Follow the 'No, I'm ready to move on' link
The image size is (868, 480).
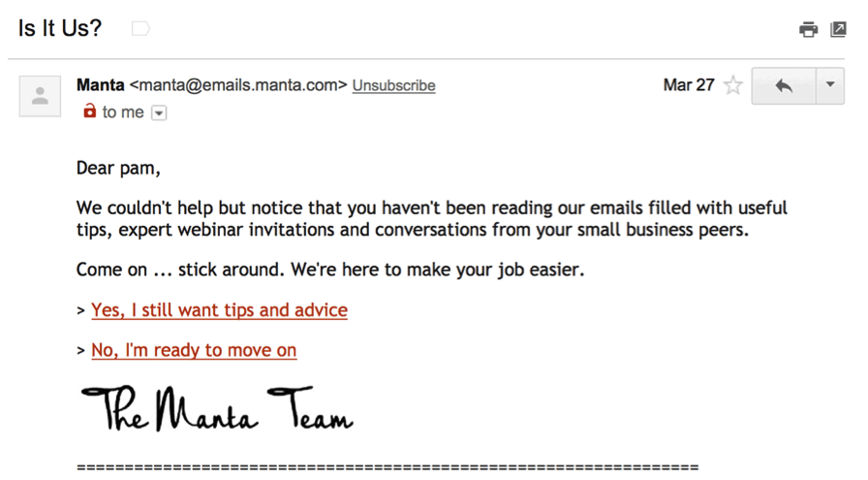coord(194,350)
